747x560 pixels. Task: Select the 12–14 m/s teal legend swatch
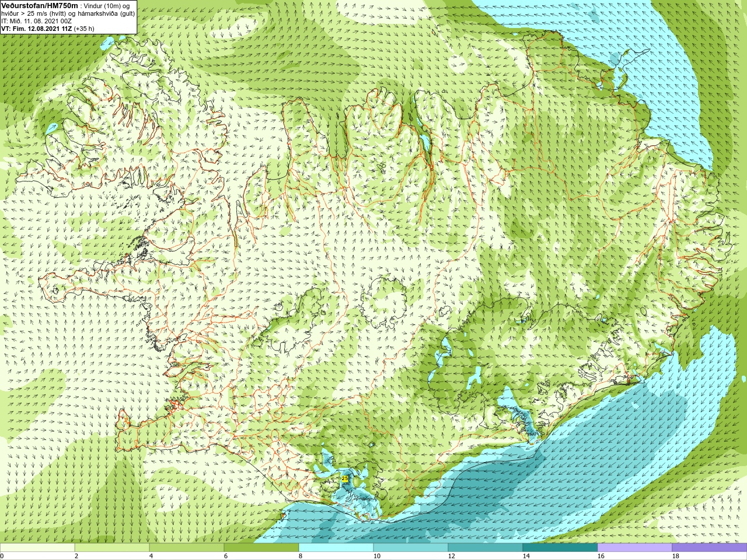click(486, 548)
